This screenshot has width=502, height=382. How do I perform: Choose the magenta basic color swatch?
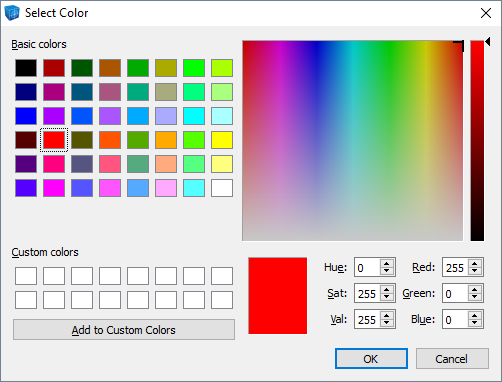[54, 188]
